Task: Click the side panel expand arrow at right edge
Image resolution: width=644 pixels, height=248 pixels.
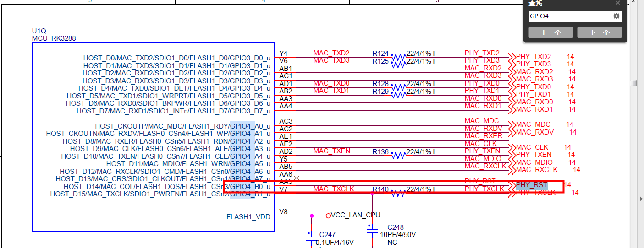Action: point(641,199)
